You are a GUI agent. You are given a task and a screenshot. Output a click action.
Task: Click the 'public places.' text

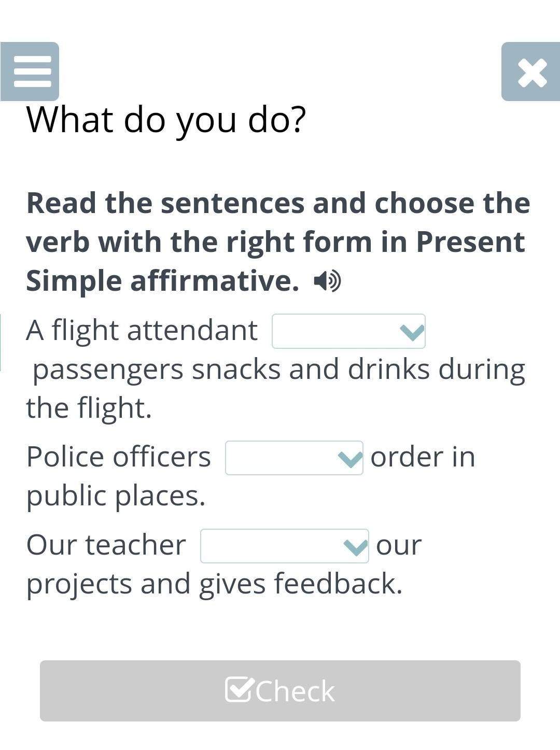click(116, 496)
